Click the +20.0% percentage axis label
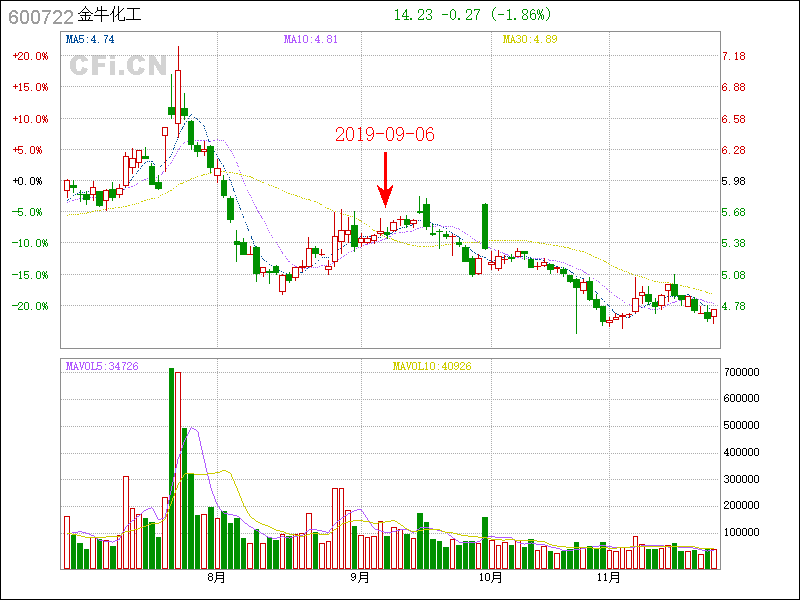Screen dimensions: 800x600 (30, 57)
